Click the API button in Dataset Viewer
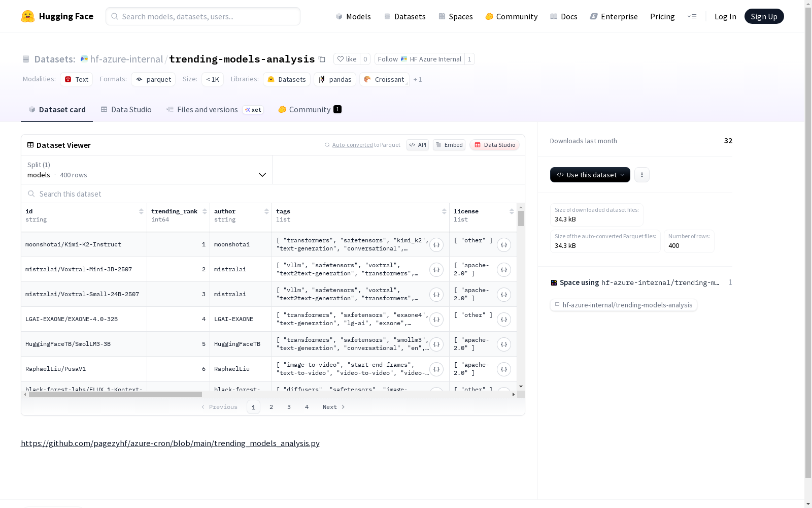The height and width of the screenshot is (508, 812). pos(418,145)
